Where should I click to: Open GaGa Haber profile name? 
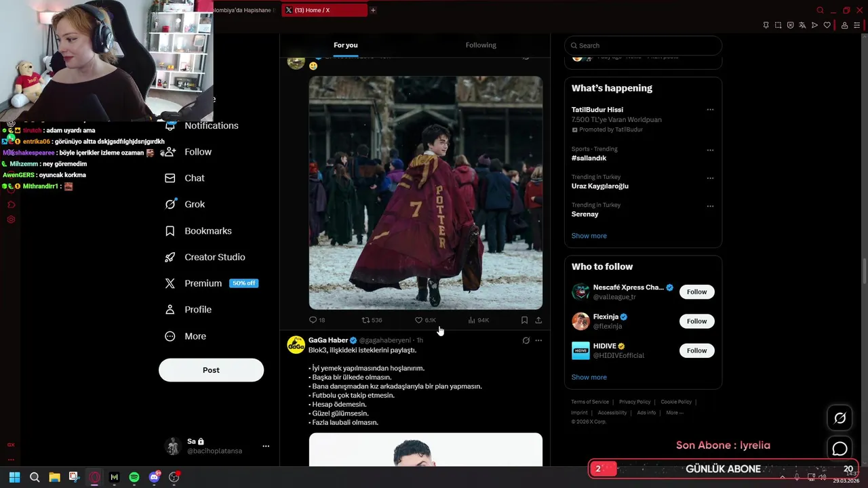[x=328, y=340]
